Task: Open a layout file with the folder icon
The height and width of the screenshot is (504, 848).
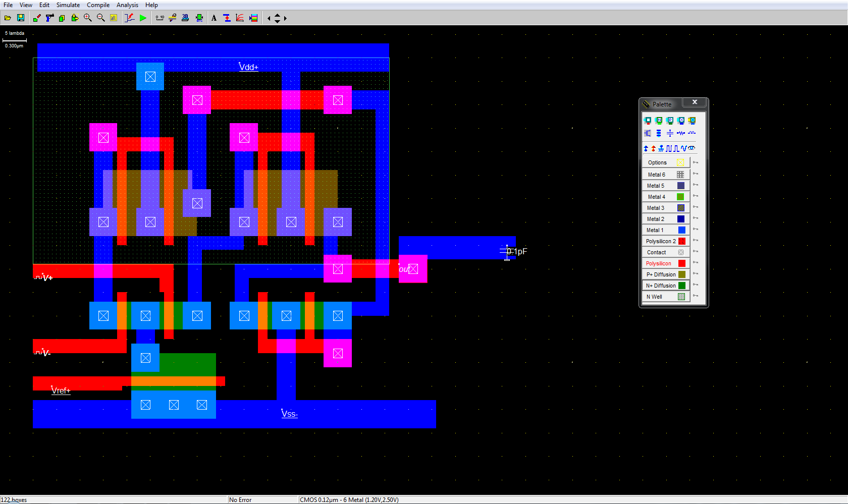Action: pos(8,18)
